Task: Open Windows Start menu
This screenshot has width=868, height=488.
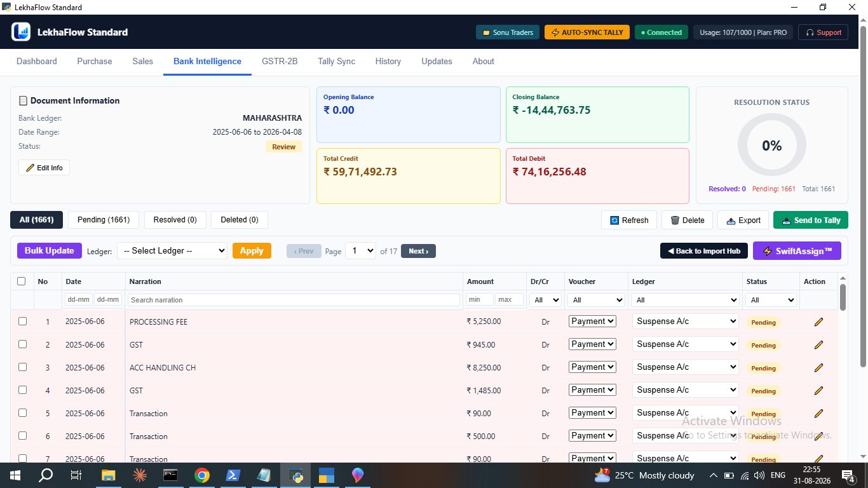Action: [x=15, y=475]
